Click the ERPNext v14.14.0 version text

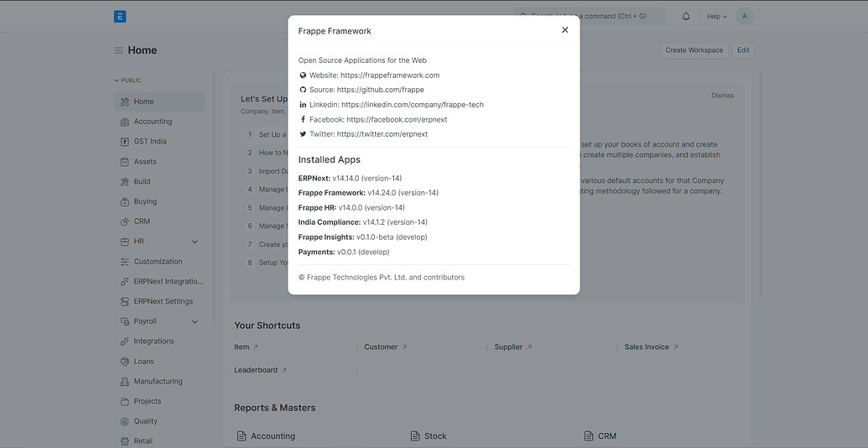tap(367, 179)
